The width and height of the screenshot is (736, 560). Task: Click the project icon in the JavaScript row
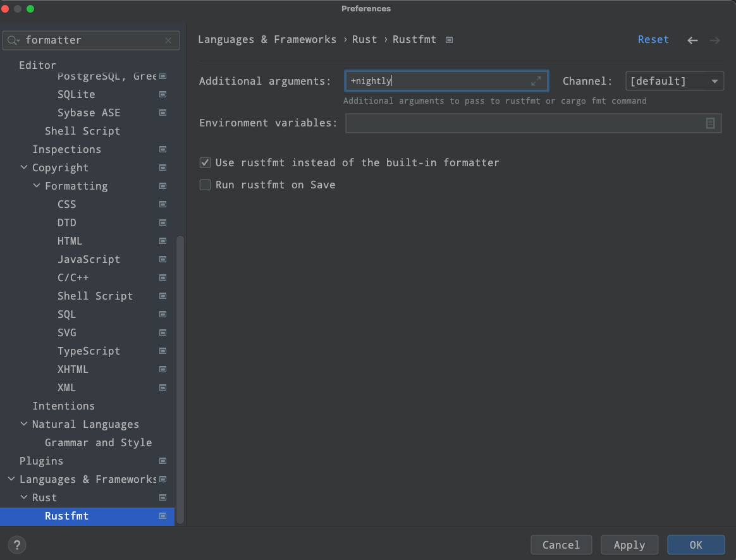tap(163, 259)
